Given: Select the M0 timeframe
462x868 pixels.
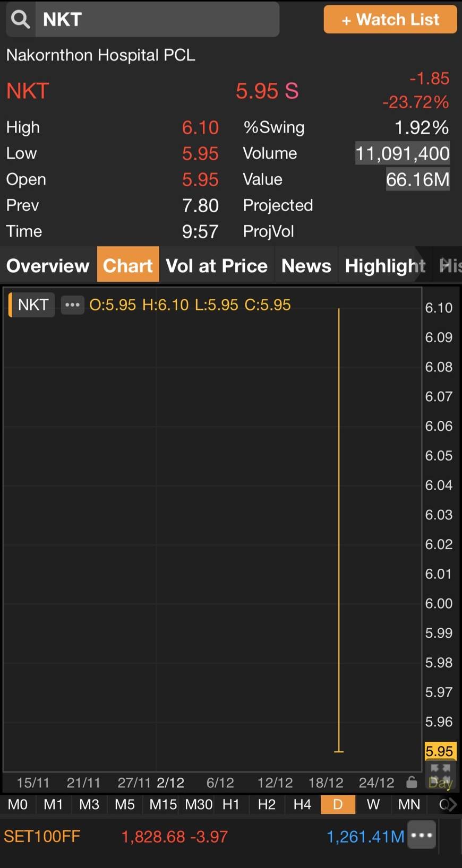Looking at the screenshot, I should click(18, 804).
